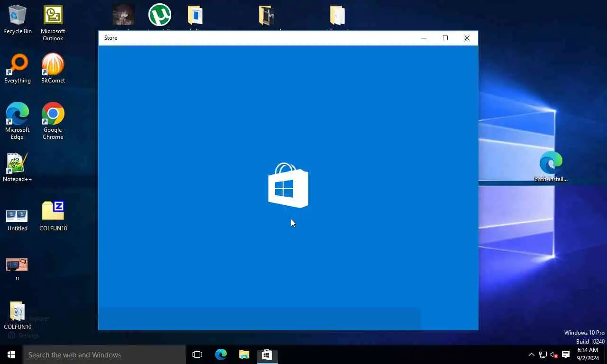This screenshot has height=364, width=607.
Task: Select the uTorrent desktop icon
Action: click(x=160, y=15)
